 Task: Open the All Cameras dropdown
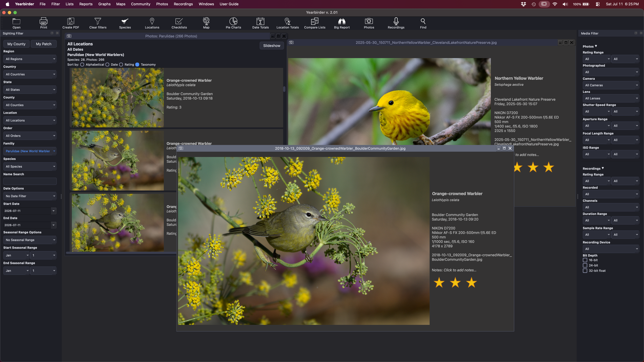611,85
